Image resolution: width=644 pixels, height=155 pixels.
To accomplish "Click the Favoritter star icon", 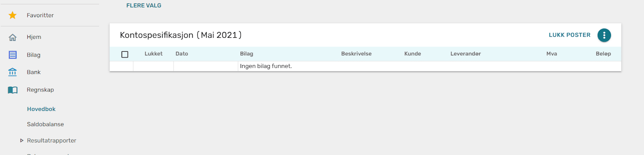I will [x=12, y=15].
